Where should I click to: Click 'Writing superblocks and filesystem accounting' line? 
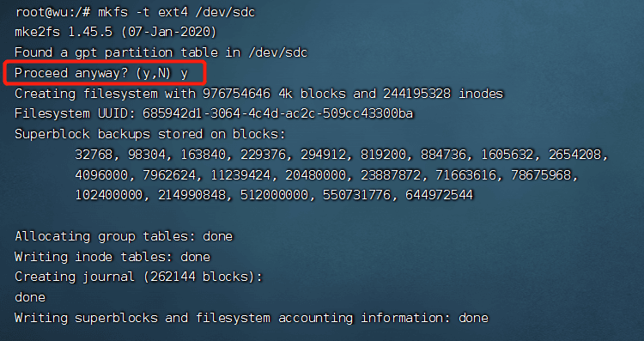click(x=252, y=318)
